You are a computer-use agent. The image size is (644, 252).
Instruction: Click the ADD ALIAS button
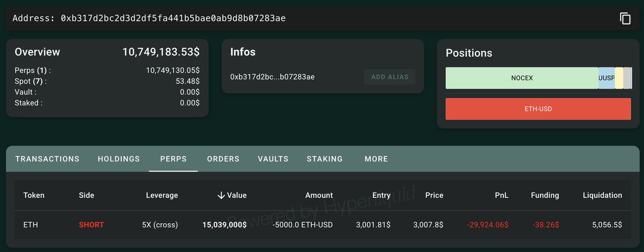pos(390,77)
